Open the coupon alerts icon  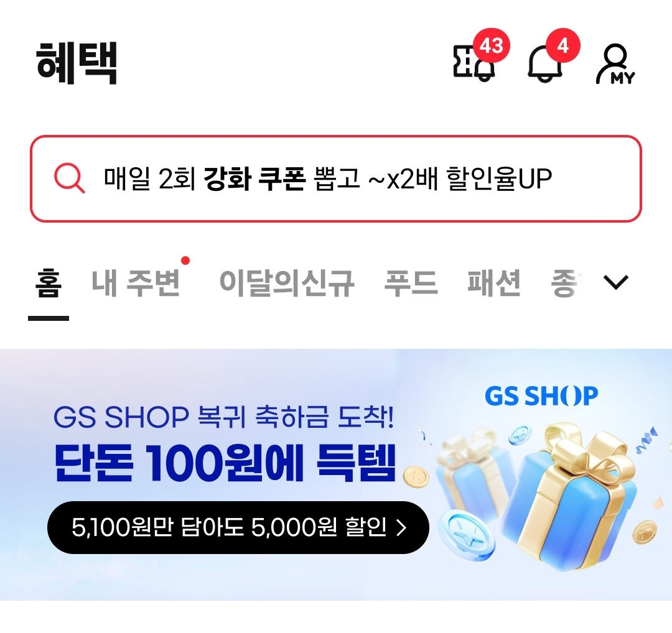(x=474, y=63)
